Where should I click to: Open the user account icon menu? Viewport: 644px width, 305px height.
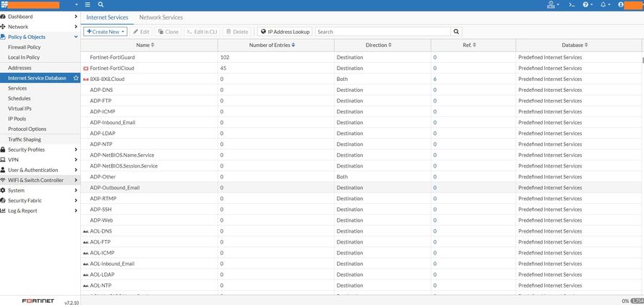(621, 5)
